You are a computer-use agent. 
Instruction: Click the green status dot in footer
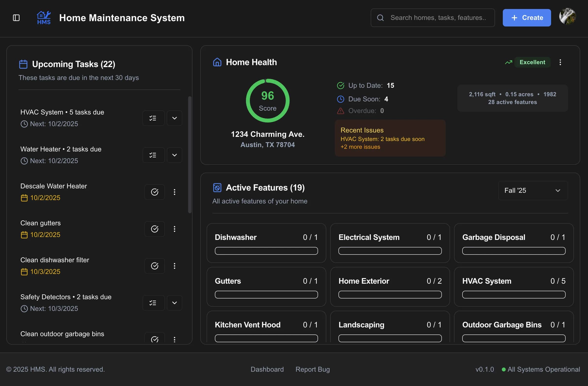[x=504, y=369]
